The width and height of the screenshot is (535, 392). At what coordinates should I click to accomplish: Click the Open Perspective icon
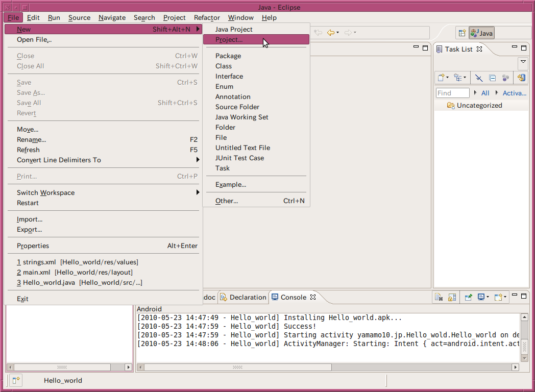[x=462, y=33]
